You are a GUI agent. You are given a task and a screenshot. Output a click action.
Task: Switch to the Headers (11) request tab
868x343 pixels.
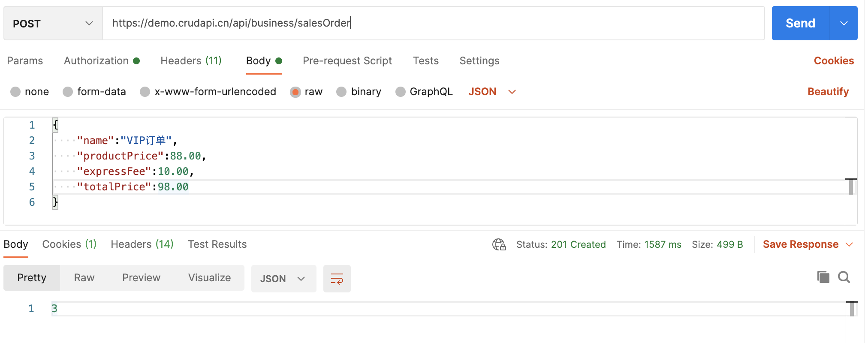pos(191,61)
